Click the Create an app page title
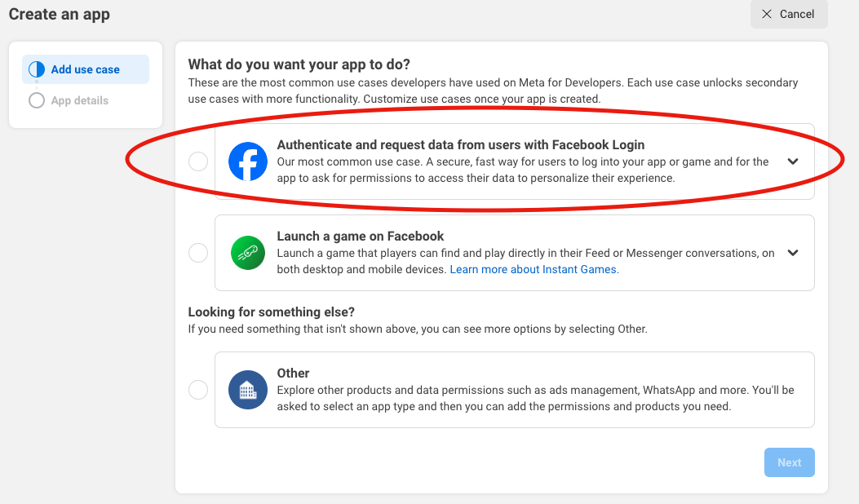Viewport: 859px width, 504px height. (x=59, y=14)
